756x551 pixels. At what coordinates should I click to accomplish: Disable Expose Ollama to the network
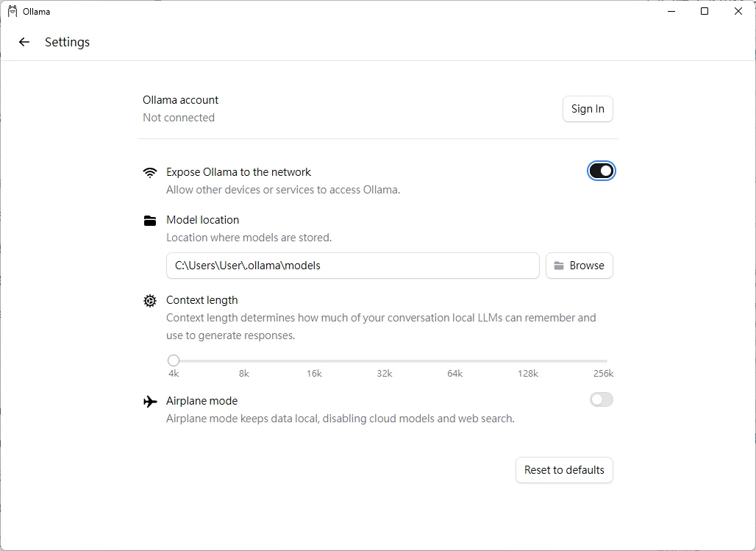click(x=601, y=171)
